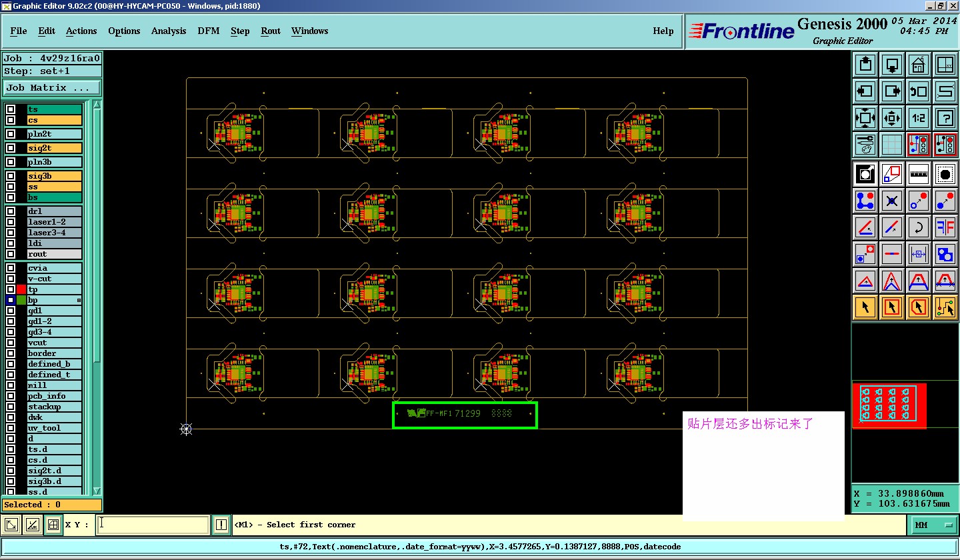Screen dimensions: 960x560
Task: Select the plain arrow pointer selection icon
Action: point(865,307)
